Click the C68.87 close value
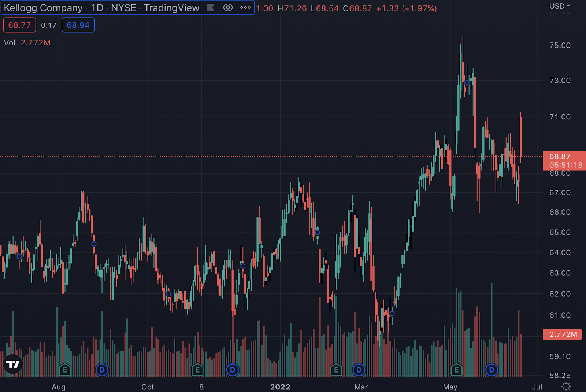Image resolution: width=586 pixels, height=392 pixels. click(357, 8)
